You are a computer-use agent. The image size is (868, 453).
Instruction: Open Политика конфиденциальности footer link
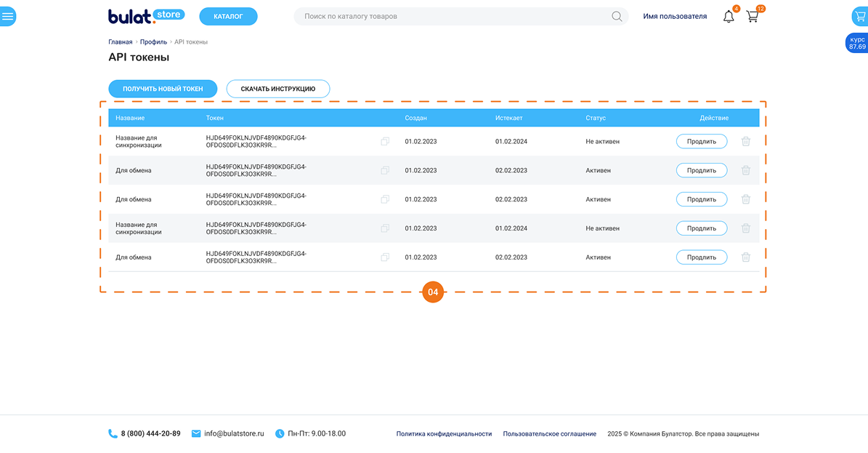444,434
